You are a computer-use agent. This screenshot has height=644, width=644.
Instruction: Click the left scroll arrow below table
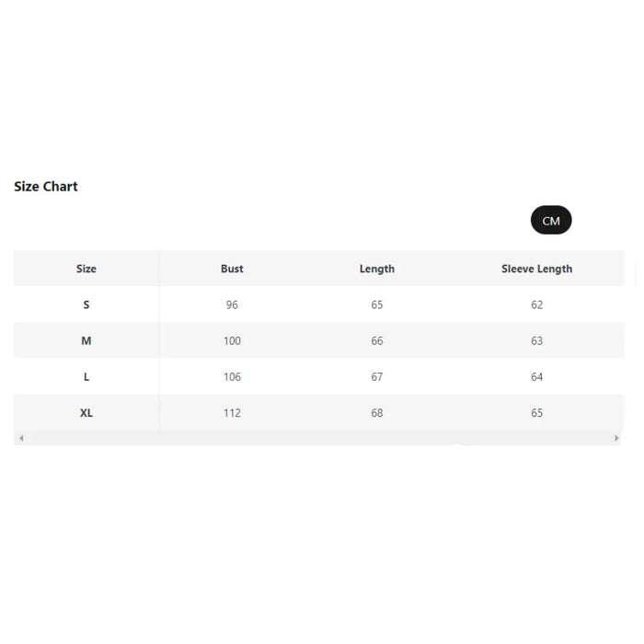tap(21, 439)
